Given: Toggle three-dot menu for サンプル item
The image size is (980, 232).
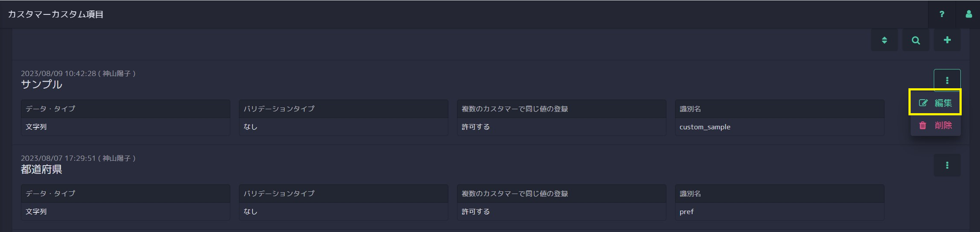Looking at the screenshot, I should tap(947, 80).
